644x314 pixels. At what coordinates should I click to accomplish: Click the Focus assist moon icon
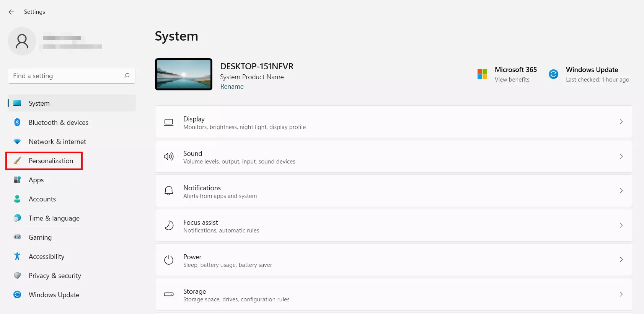pyautogui.click(x=169, y=225)
